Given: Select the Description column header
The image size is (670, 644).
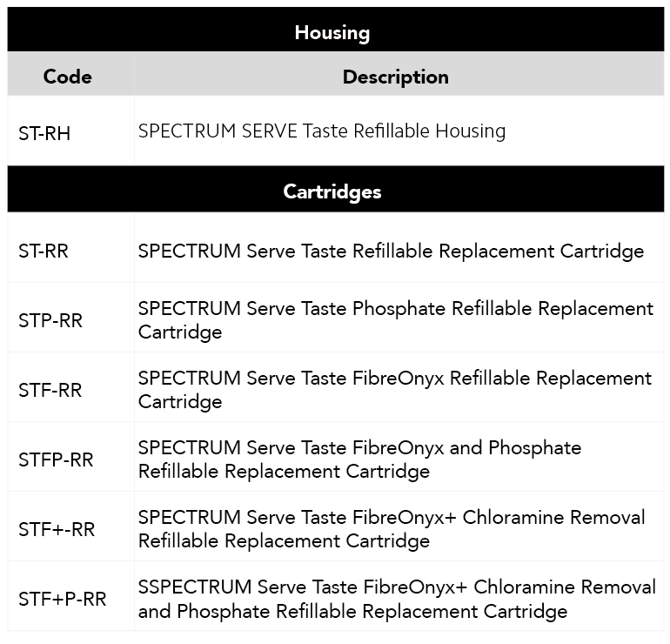Looking at the screenshot, I should pos(396,77).
